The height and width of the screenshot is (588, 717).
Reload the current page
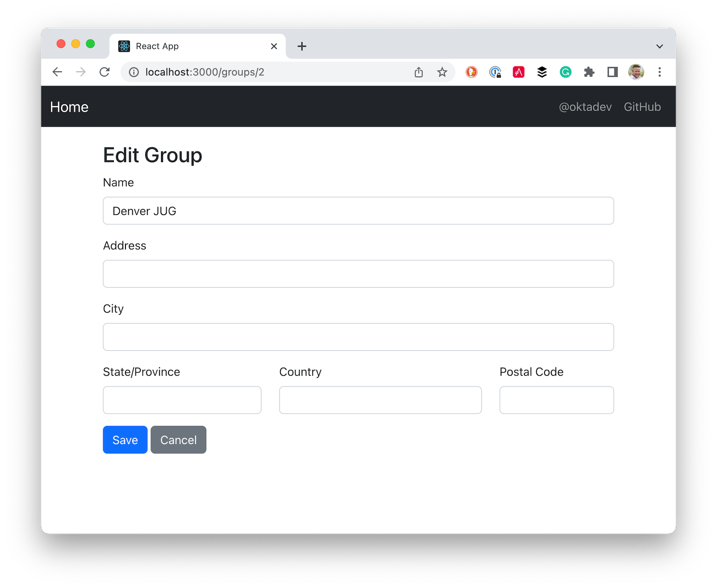(104, 72)
